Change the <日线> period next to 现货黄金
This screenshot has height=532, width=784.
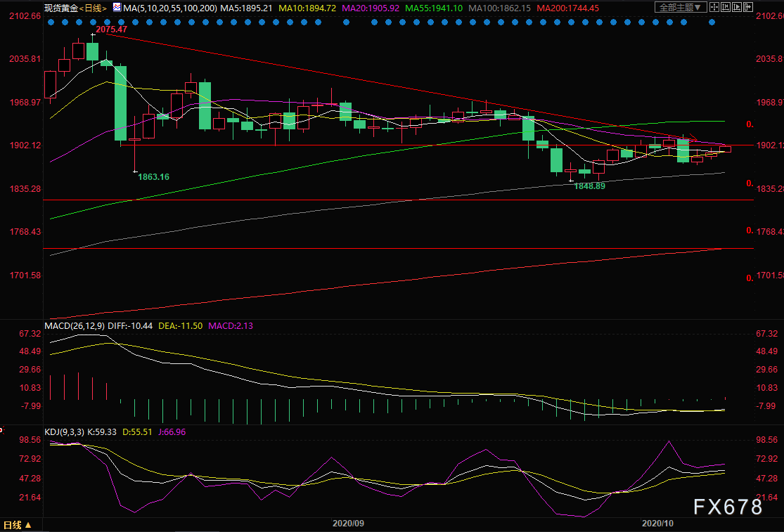[94, 8]
